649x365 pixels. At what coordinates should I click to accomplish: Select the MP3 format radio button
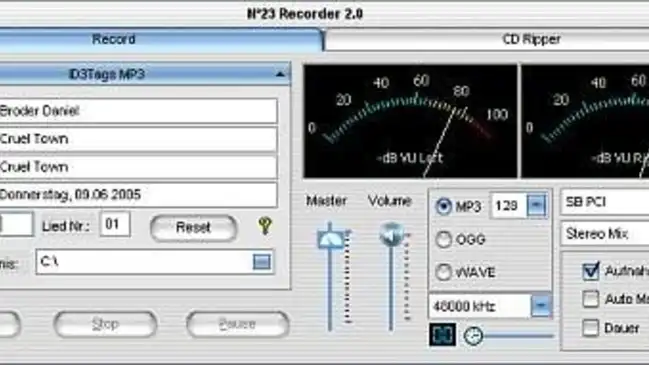click(x=443, y=206)
